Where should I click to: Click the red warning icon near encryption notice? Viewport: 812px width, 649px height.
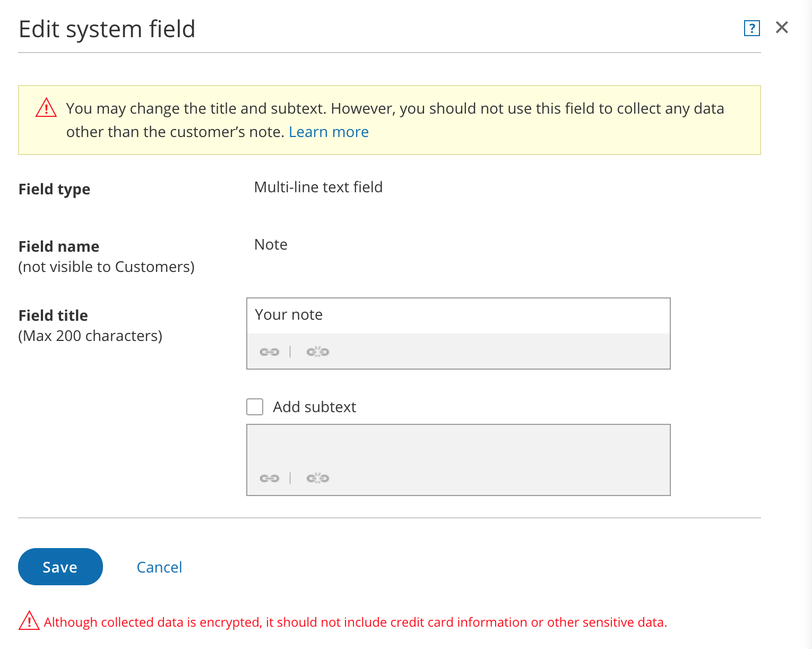(x=29, y=621)
